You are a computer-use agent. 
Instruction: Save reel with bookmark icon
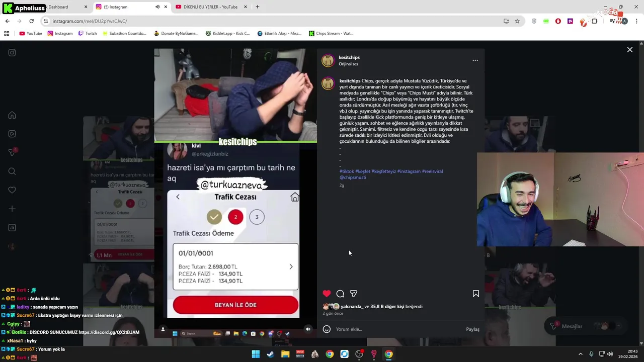(475, 294)
